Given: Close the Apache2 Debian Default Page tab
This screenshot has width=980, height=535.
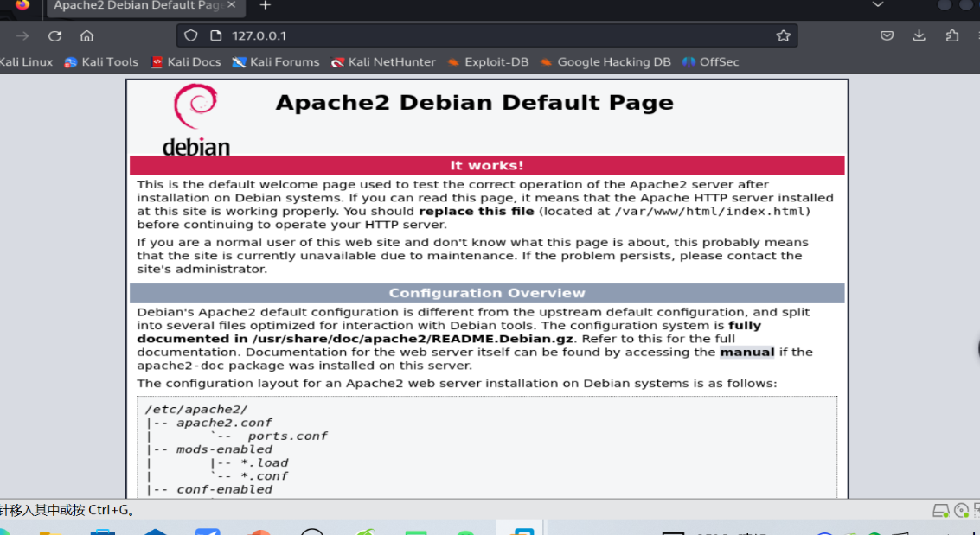Looking at the screenshot, I should click(232, 5).
